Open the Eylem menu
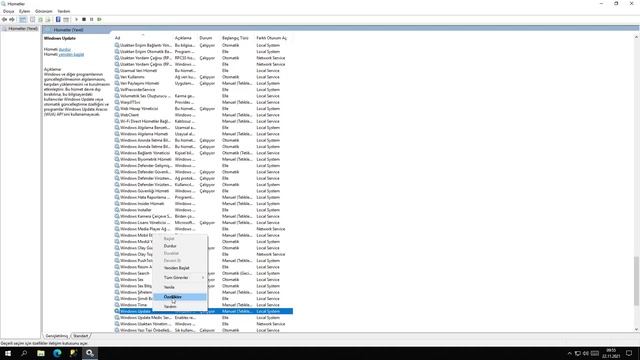 click(24, 11)
